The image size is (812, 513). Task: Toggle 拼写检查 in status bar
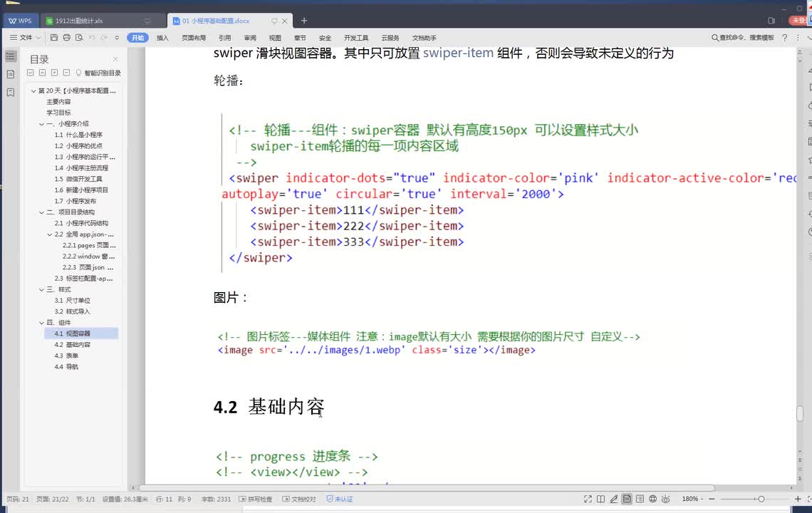coord(255,499)
